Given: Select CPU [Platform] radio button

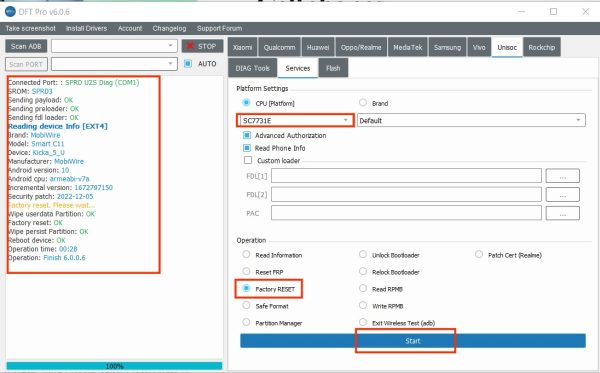Looking at the screenshot, I should (246, 103).
